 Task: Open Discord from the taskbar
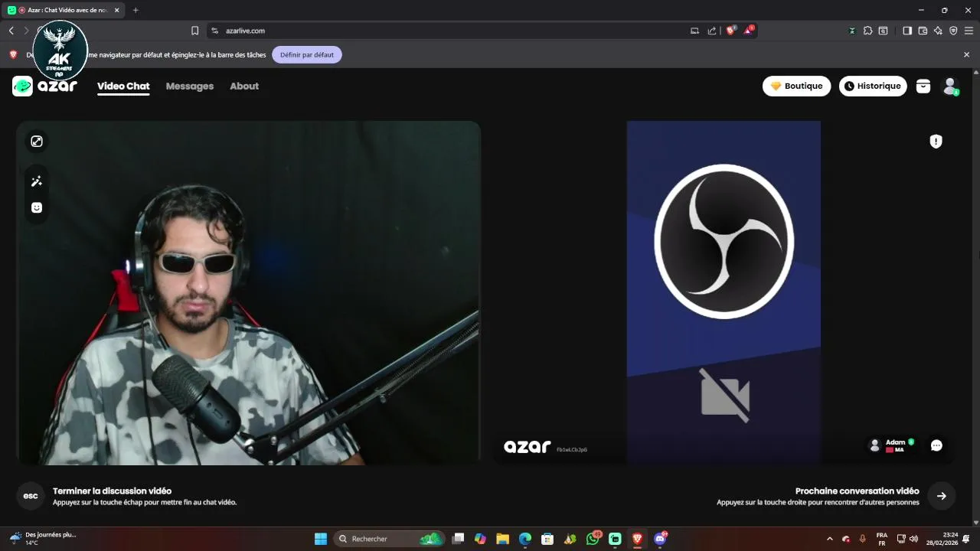pyautogui.click(x=660, y=539)
